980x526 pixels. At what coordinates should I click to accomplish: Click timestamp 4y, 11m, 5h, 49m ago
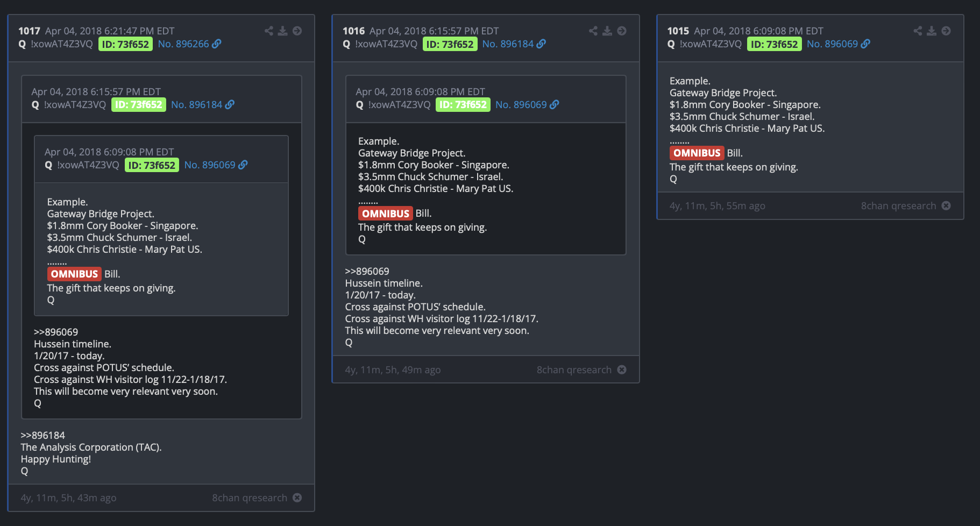point(393,369)
